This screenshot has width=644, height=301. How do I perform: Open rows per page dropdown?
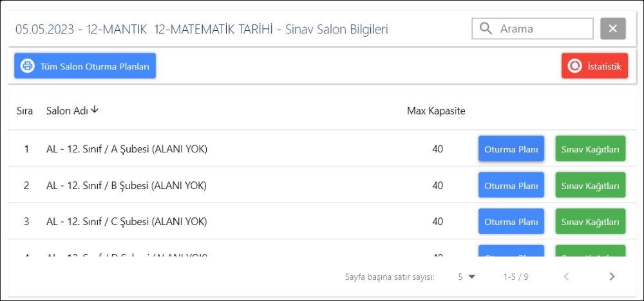click(x=466, y=277)
